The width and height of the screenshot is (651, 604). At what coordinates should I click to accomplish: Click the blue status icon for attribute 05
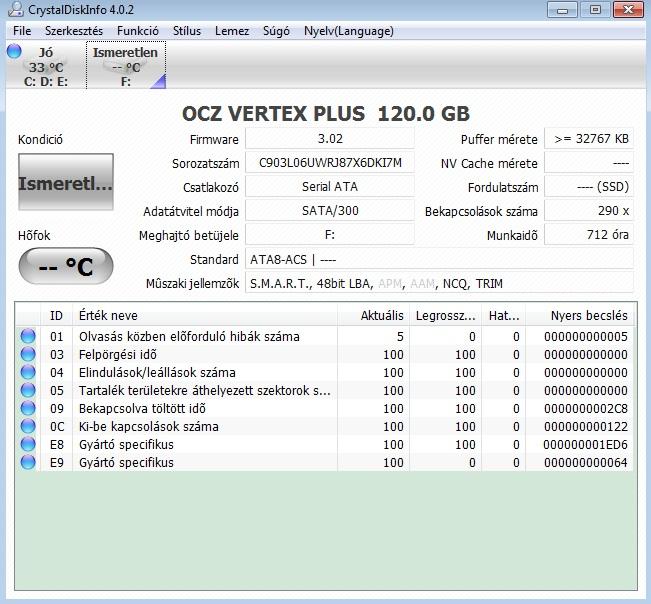pos(28,390)
